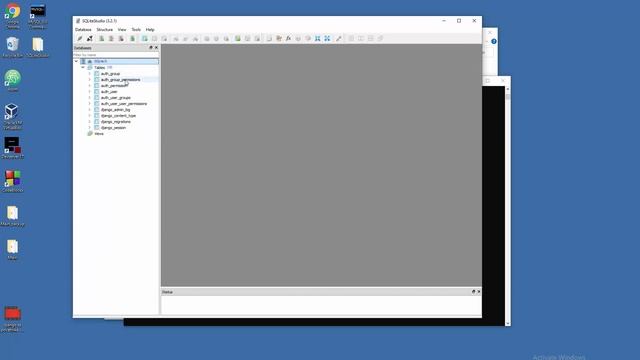
Task: Click Connect to database toolbar icon
Action: (80, 38)
